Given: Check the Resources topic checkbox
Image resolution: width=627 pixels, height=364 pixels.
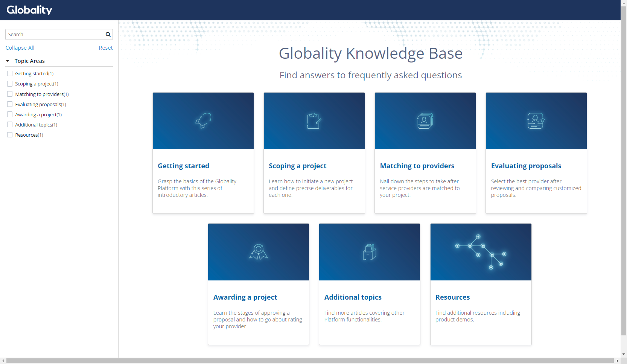Looking at the screenshot, I should click(x=10, y=134).
